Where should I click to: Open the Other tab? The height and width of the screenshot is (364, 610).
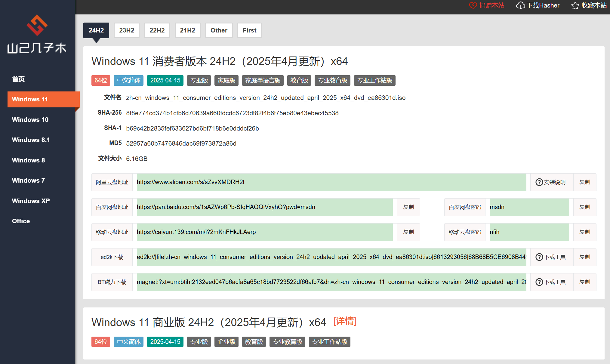pyautogui.click(x=219, y=30)
